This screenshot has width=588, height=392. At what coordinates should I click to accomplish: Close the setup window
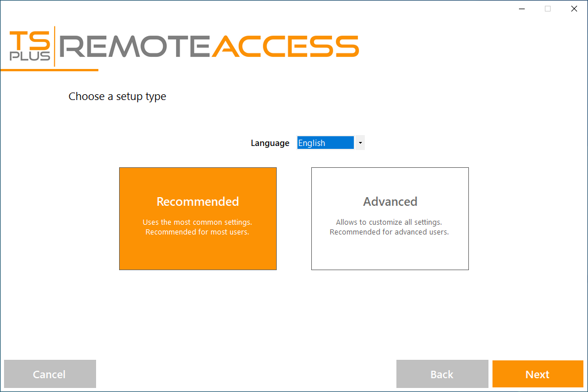[x=574, y=9]
